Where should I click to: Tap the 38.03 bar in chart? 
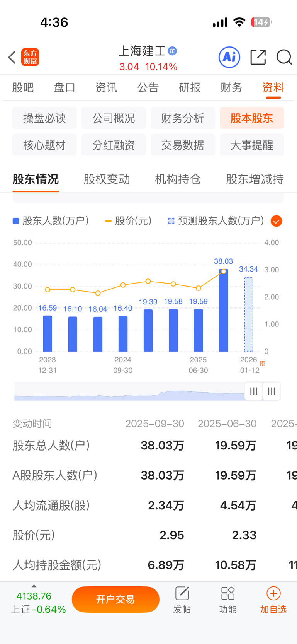pyautogui.click(x=223, y=310)
